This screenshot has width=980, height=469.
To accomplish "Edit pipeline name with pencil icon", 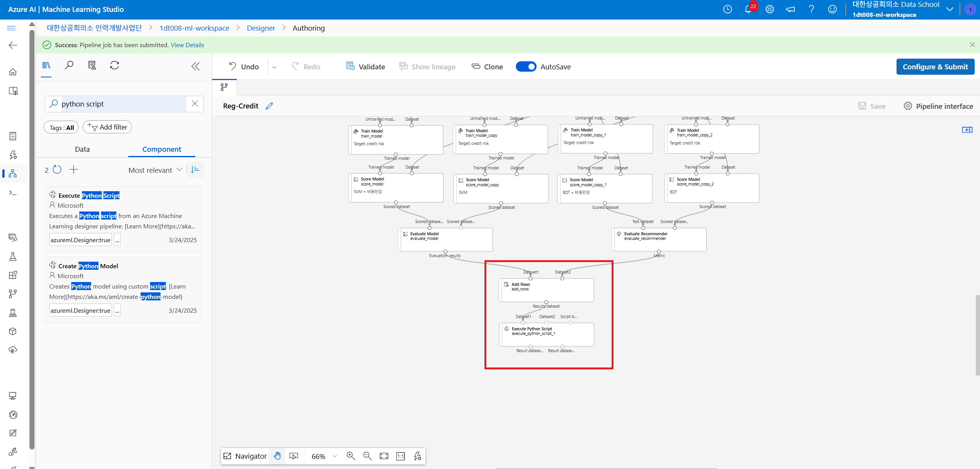I will tap(269, 106).
